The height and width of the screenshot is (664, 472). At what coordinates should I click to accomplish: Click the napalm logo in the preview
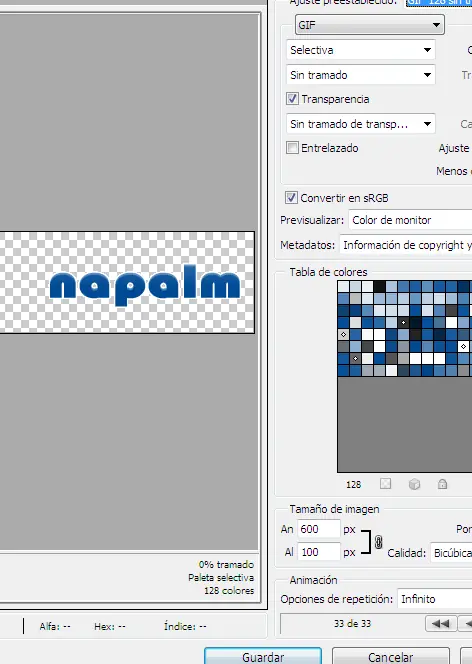(145, 285)
